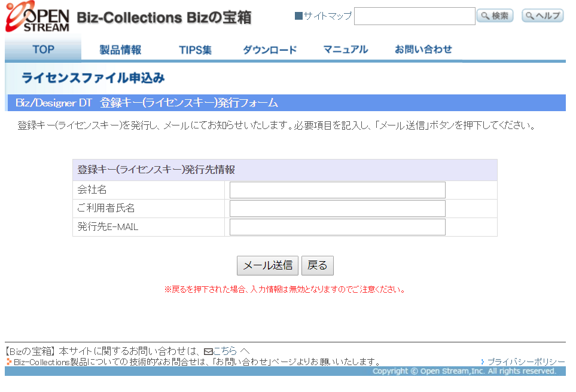
Task: Click the orange arrow icon in footer
Action: point(9,362)
